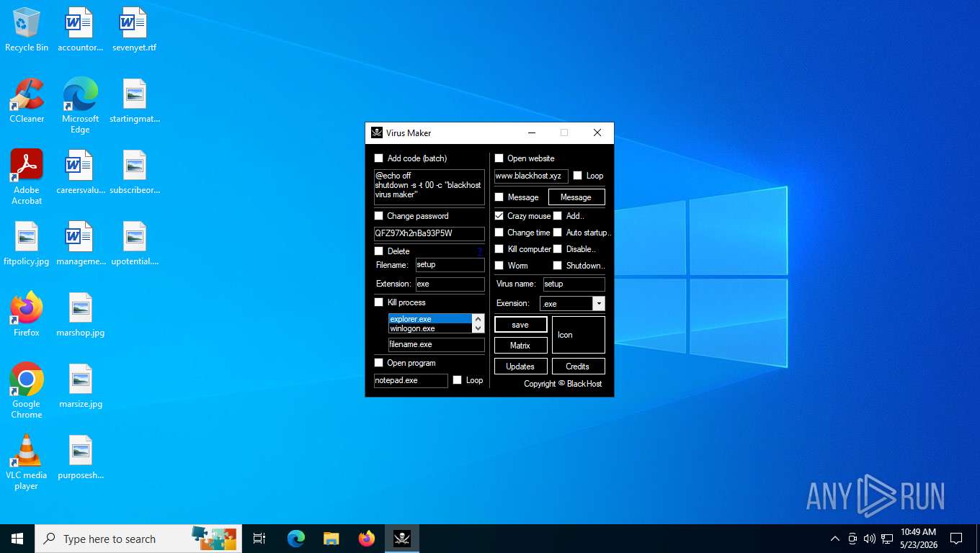Click the process list scroll down arrow
This screenshot has width=980, height=553.
(x=478, y=328)
